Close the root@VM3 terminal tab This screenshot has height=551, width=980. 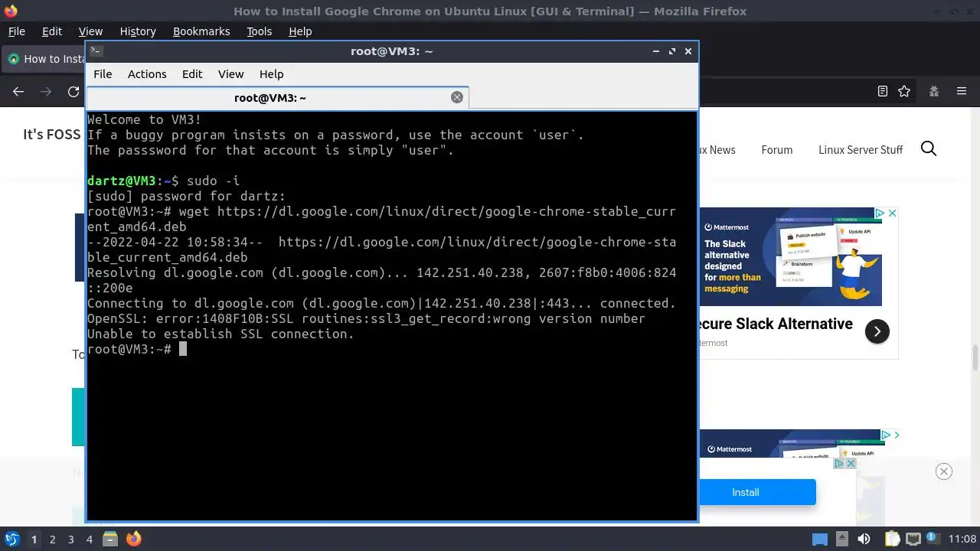coord(457,97)
